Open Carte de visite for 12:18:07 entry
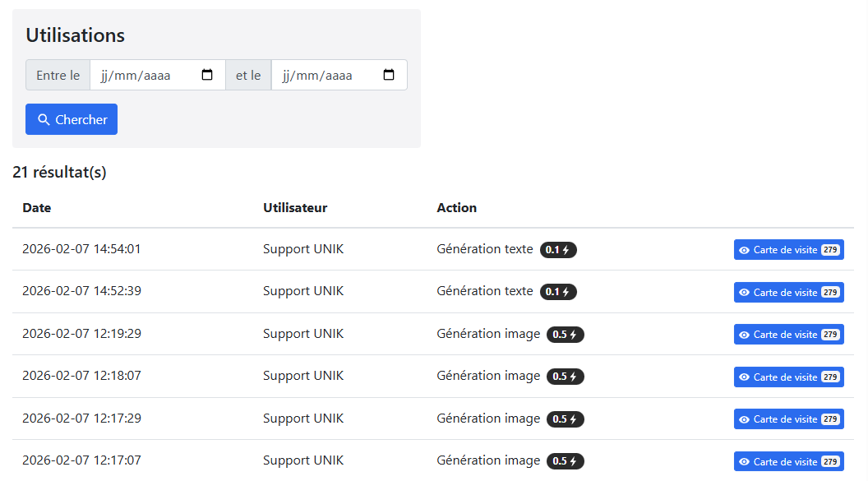 [788, 377]
